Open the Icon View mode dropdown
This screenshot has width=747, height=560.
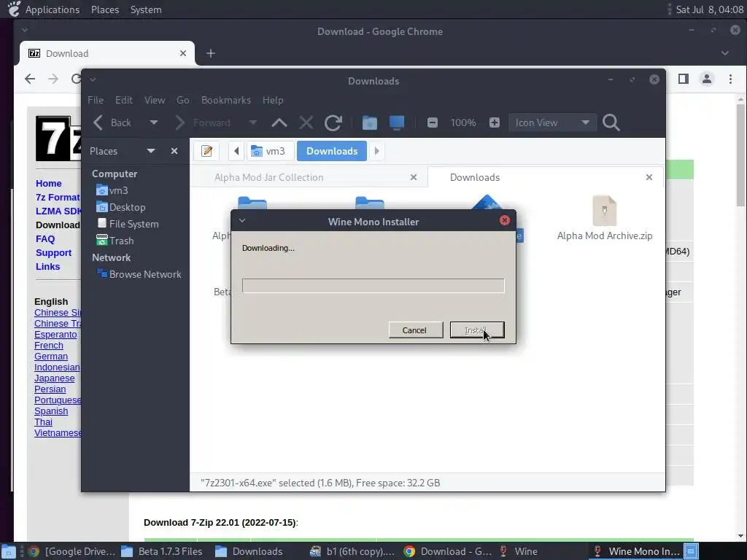tap(552, 122)
